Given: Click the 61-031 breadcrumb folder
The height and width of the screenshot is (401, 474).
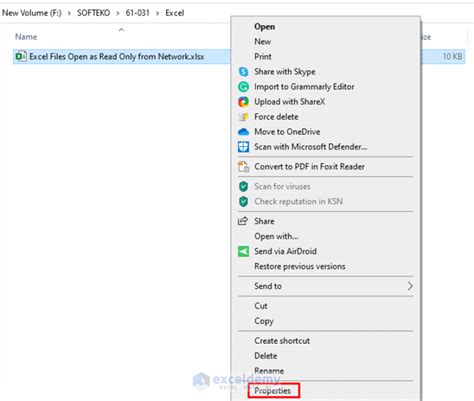Looking at the screenshot, I should pyautogui.click(x=137, y=13).
